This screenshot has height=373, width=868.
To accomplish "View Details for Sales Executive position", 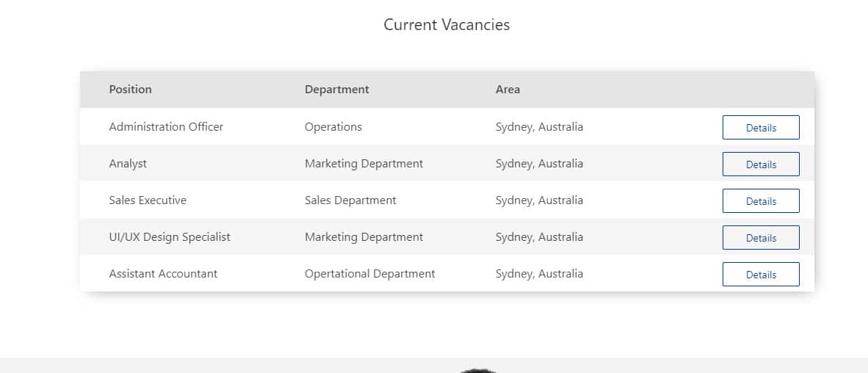I will (x=761, y=200).
